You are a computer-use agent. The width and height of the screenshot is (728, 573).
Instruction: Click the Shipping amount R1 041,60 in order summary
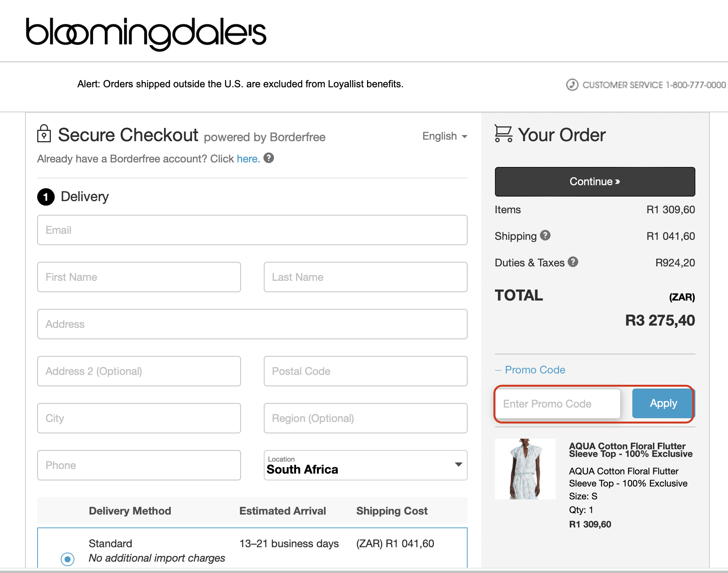pos(671,236)
